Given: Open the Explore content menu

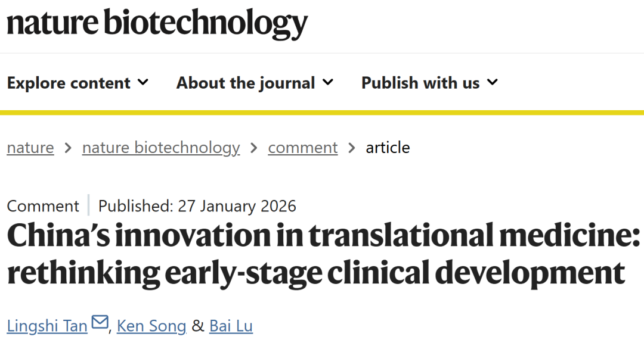Looking at the screenshot, I should [x=69, y=83].
